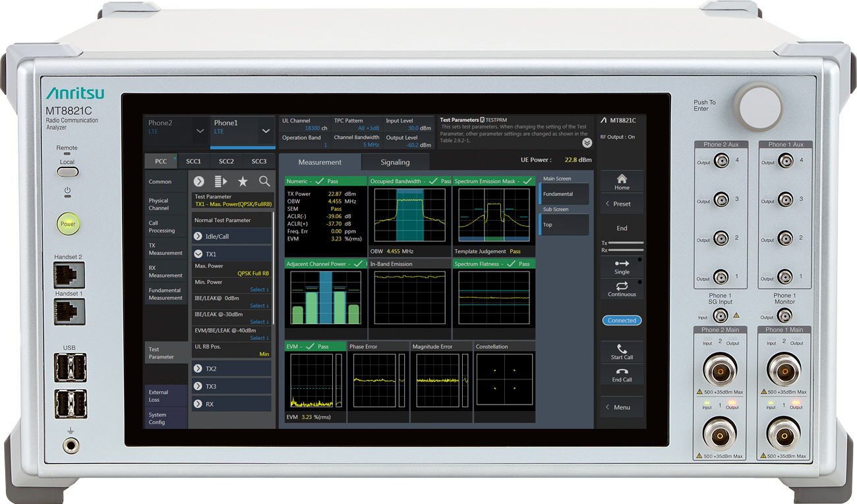Open EVM/IBE/LEAK @-40dBm Select dropdown
The image size is (857, 504).
258,338
